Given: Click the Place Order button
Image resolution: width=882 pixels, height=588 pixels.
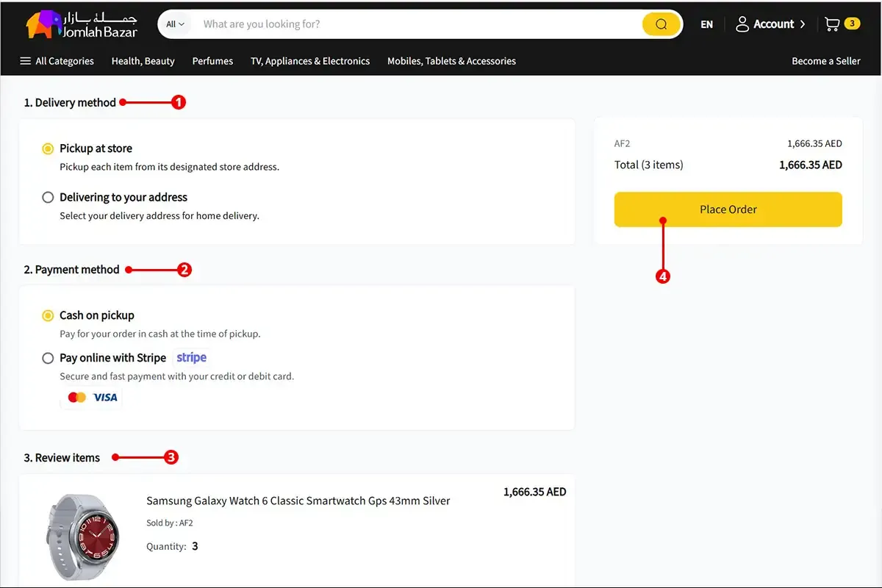Looking at the screenshot, I should tap(728, 209).
